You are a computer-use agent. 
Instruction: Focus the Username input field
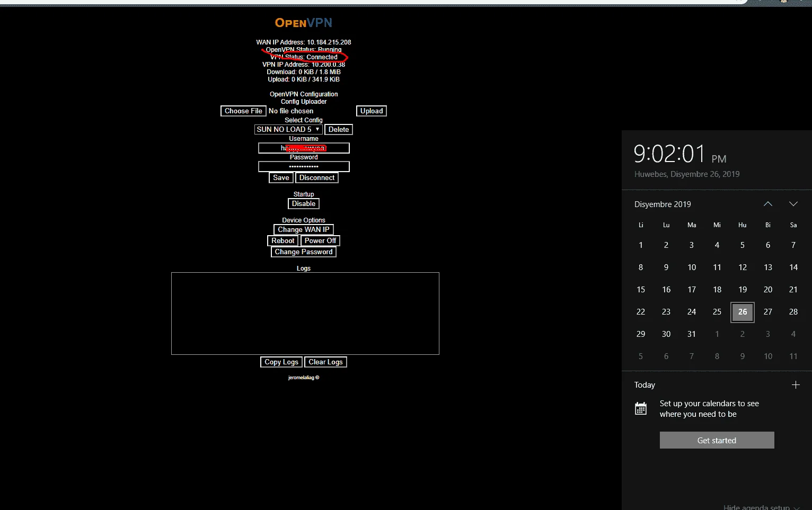pyautogui.click(x=304, y=148)
